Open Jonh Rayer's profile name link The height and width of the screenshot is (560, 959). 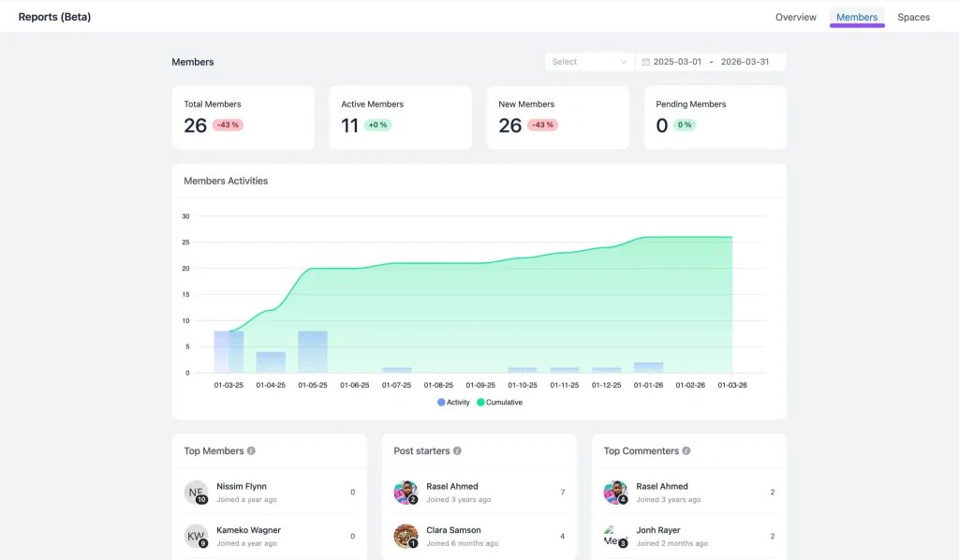[x=658, y=530]
